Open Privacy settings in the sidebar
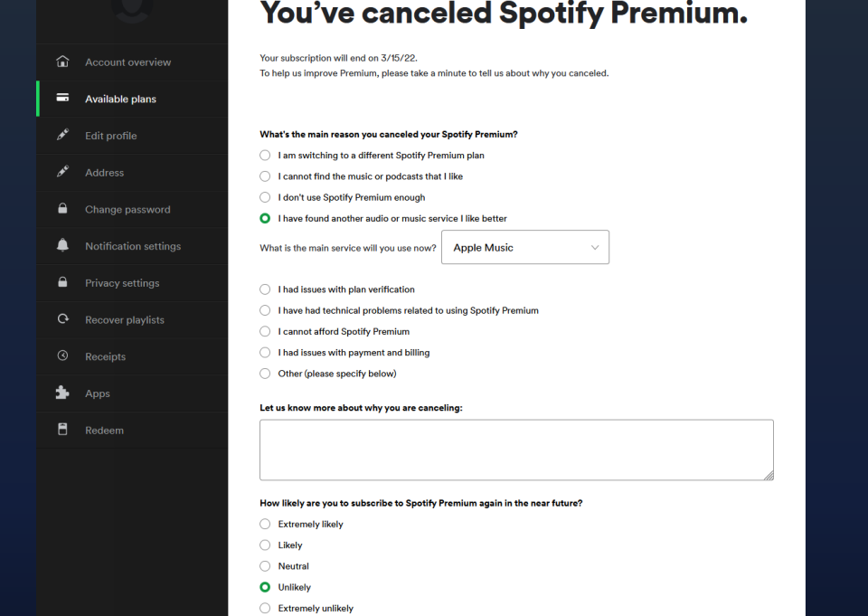Screen dimensions: 868x616 click(122, 283)
